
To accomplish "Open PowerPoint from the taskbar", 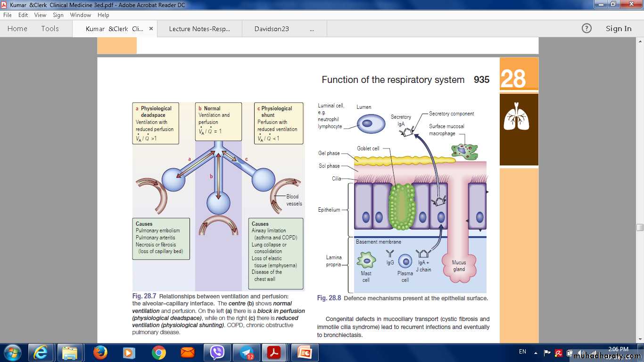I will click(x=304, y=352).
